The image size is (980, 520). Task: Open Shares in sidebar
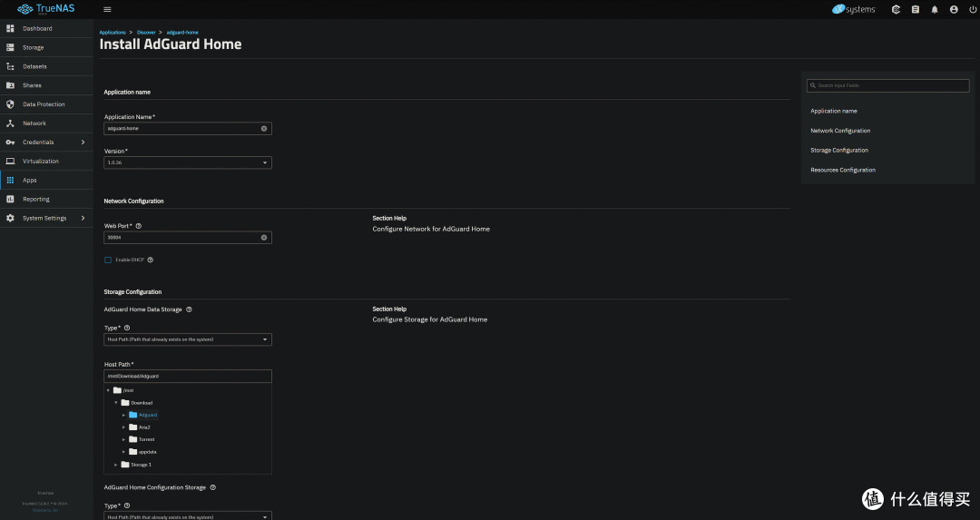[47, 85]
